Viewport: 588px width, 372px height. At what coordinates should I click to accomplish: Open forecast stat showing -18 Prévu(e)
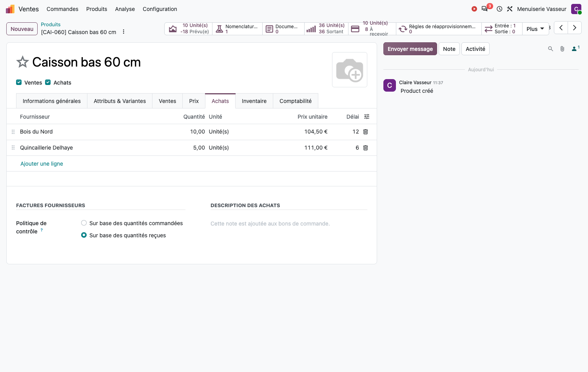[189, 29]
